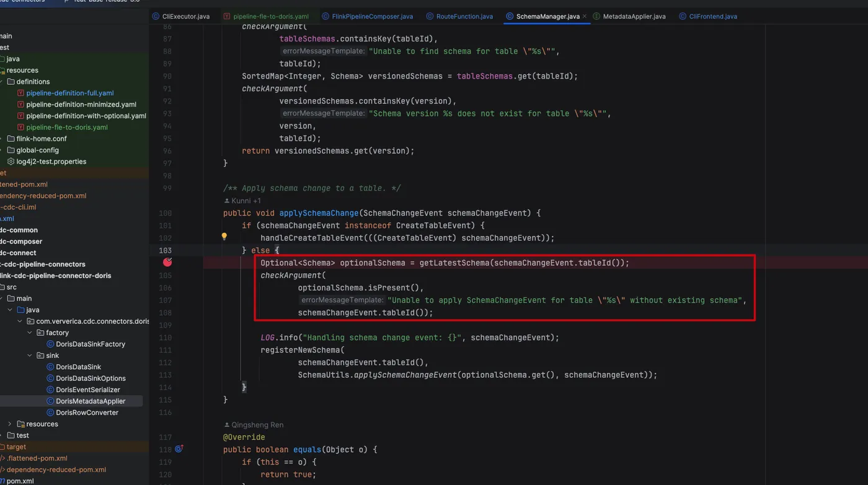The height and width of the screenshot is (485, 868).
Task: Collapse the main folder above the blue java folder
Action: click(0, 298)
